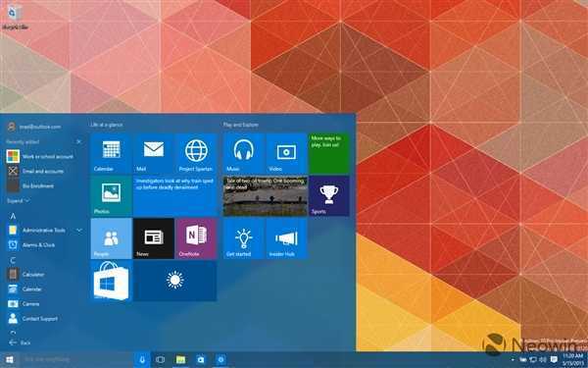Open the Investigation headline live tile
Image resolution: width=588 pixels, height=368 pixels.
pos(175,196)
